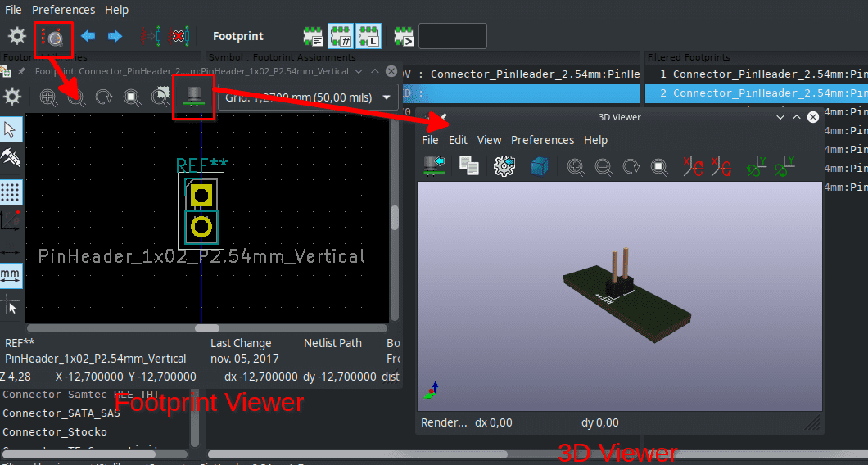868x465 pixels.
Task: Copy 3D image to clipboard icon
Action: [x=469, y=166]
